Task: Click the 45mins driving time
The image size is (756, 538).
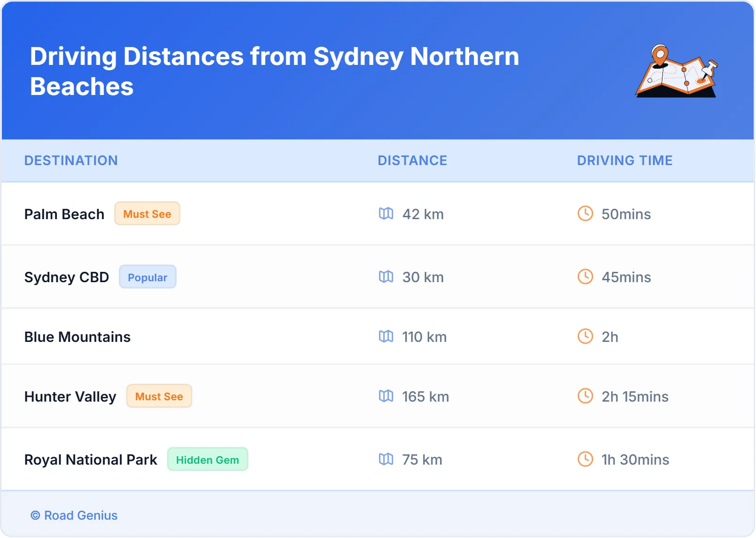Action: point(626,277)
